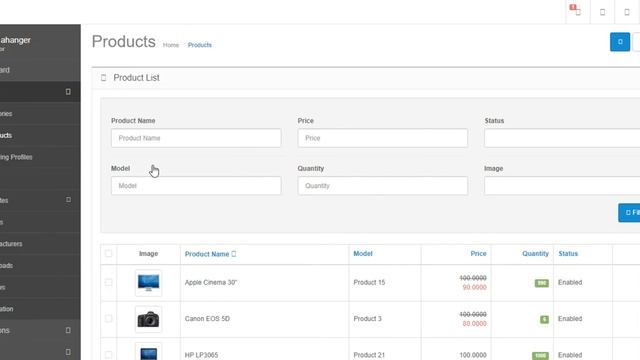Check the HP LP3065 row checkbox
The image size is (640, 360).
pos(108,355)
